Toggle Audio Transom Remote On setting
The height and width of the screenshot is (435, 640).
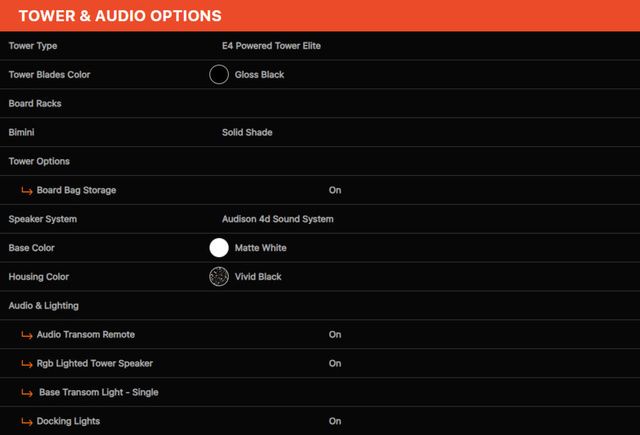tap(335, 335)
